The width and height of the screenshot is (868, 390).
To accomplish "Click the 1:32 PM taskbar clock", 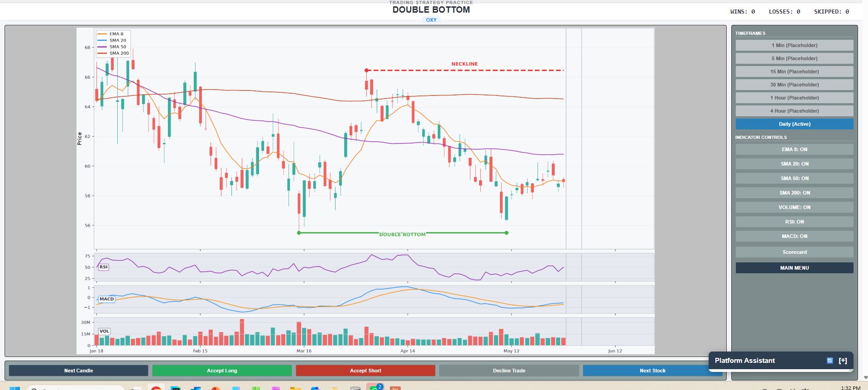I will coord(850,388).
